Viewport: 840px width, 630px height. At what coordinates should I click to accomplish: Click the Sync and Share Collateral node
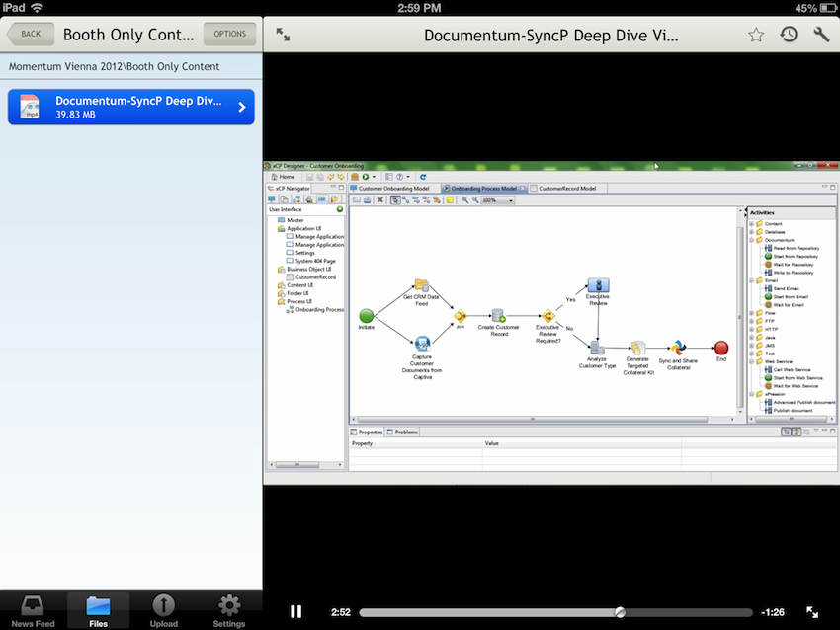point(679,348)
